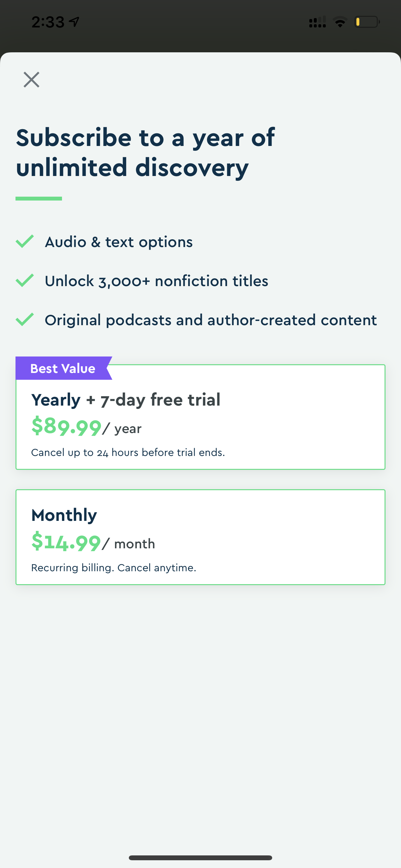Choose the Monthly subscription plan

coord(200,537)
